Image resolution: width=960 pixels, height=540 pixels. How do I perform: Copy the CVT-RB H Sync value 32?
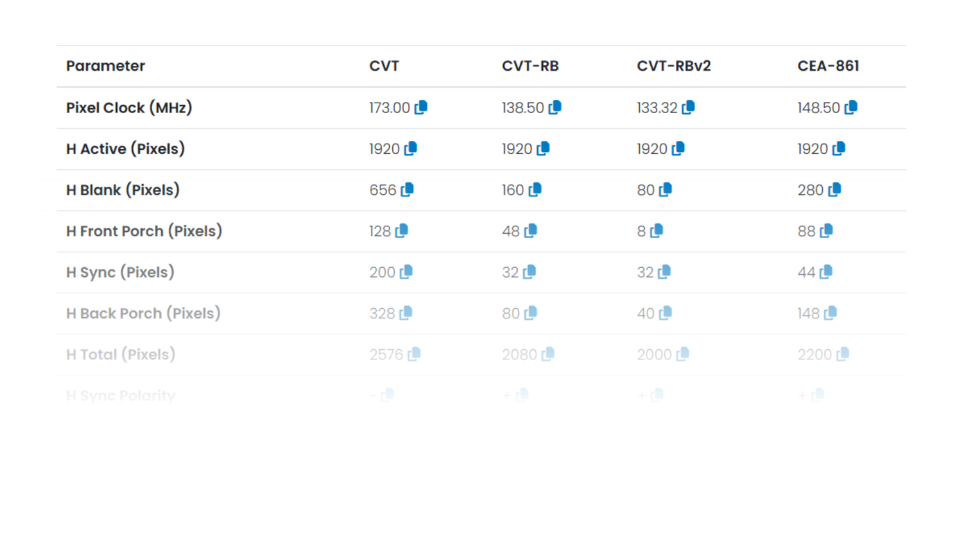[x=530, y=271]
